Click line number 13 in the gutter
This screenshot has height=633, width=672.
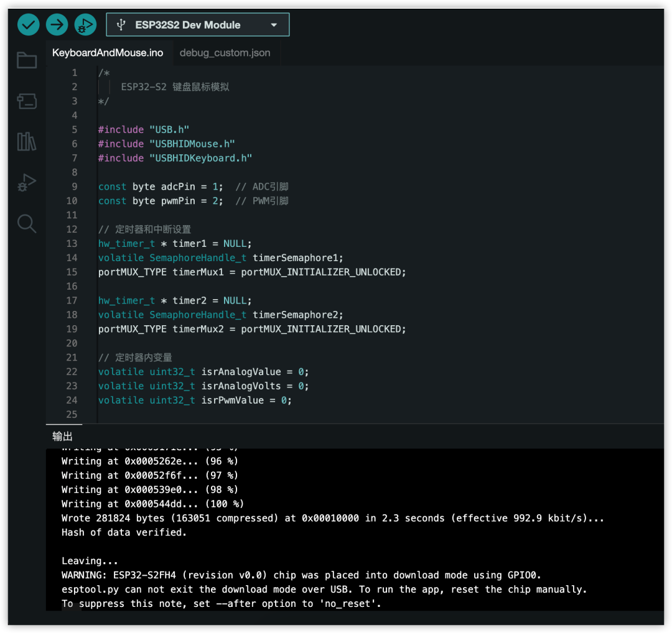pyautogui.click(x=72, y=244)
